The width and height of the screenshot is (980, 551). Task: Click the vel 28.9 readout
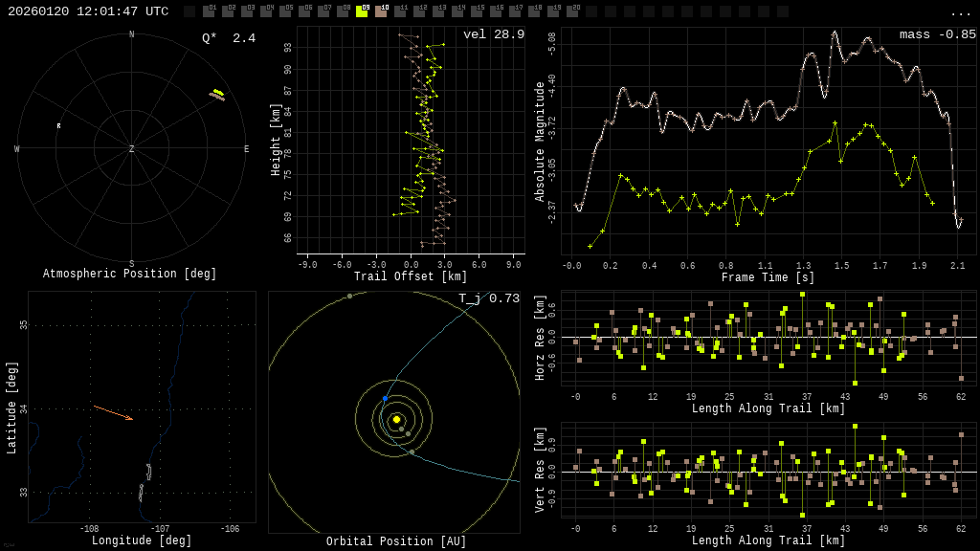493,34
